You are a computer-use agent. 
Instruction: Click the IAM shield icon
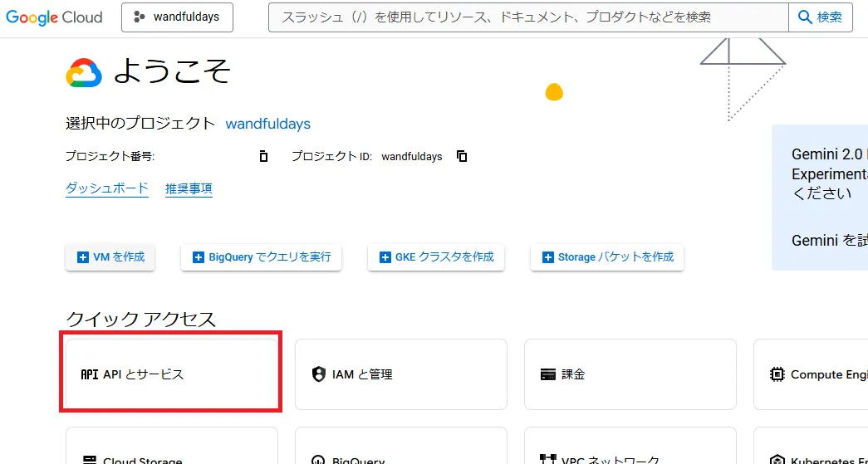[318, 374]
